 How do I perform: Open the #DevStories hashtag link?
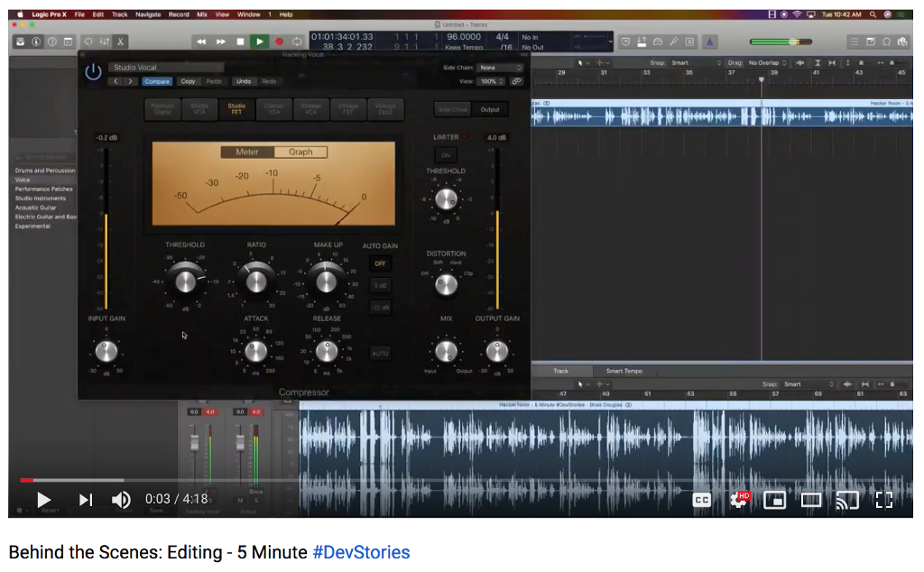pos(361,552)
